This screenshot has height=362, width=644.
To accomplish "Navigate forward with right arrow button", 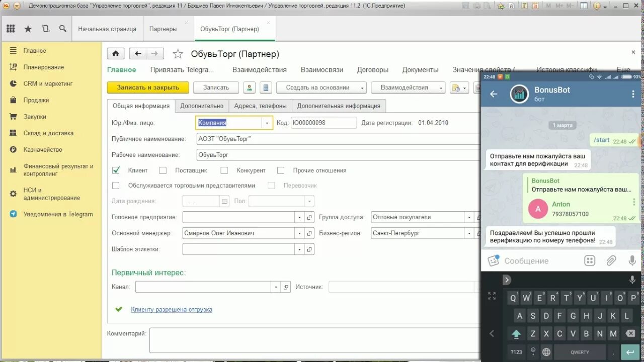I will click(155, 54).
